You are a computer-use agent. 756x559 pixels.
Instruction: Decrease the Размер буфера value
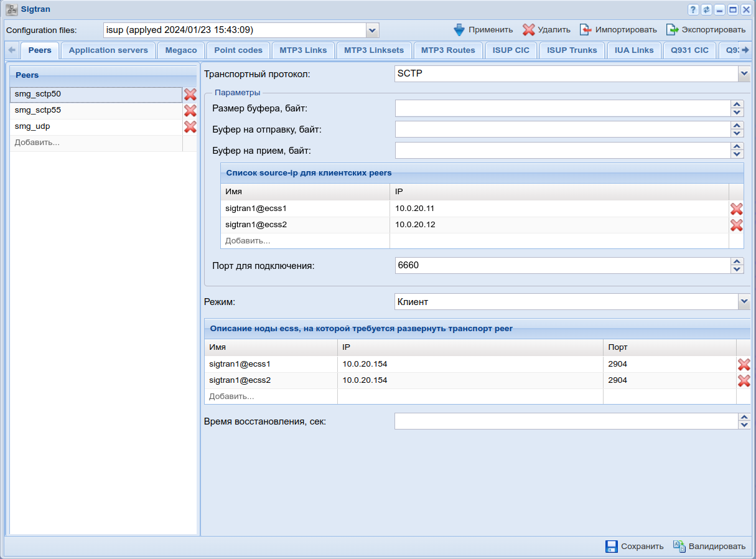click(x=737, y=113)
